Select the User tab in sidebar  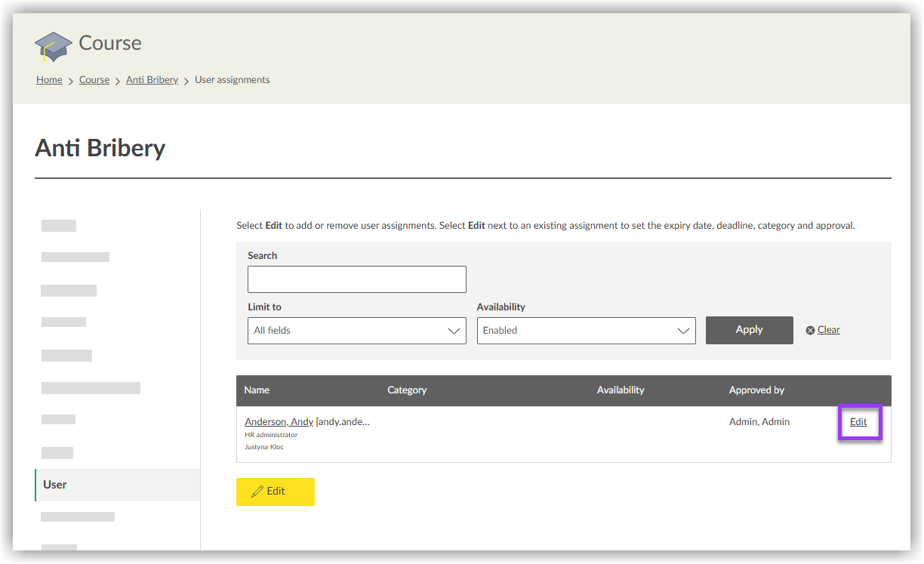pos(55,485)
